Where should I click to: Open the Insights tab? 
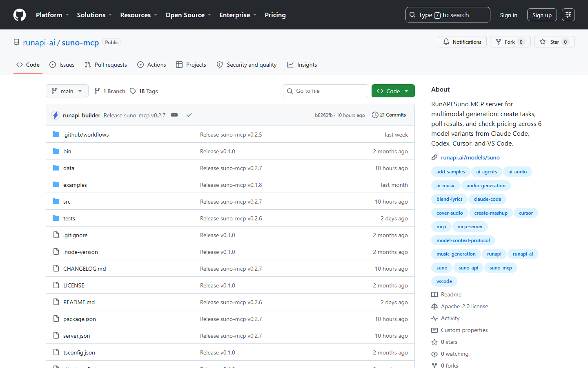click(302, 65)
